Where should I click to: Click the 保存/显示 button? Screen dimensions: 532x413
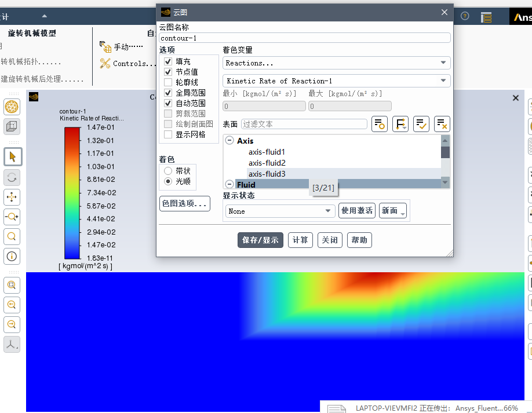click(260, 240)
